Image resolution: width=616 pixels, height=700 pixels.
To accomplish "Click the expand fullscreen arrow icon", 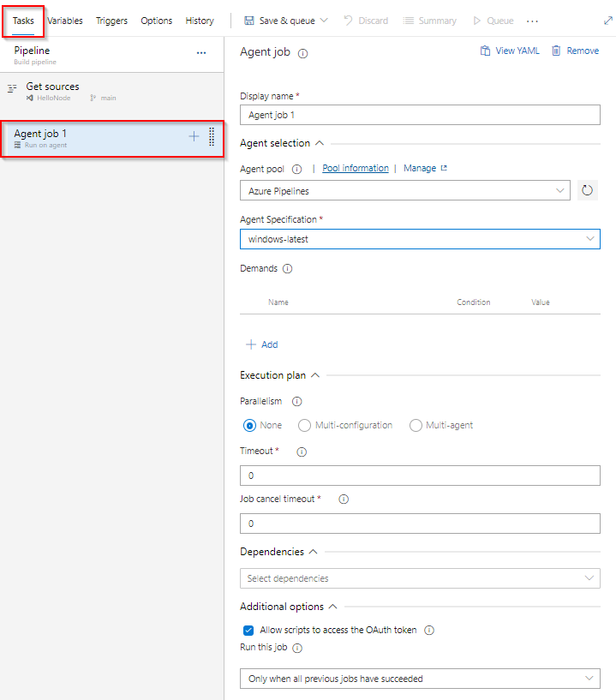I will click(607, 21).
